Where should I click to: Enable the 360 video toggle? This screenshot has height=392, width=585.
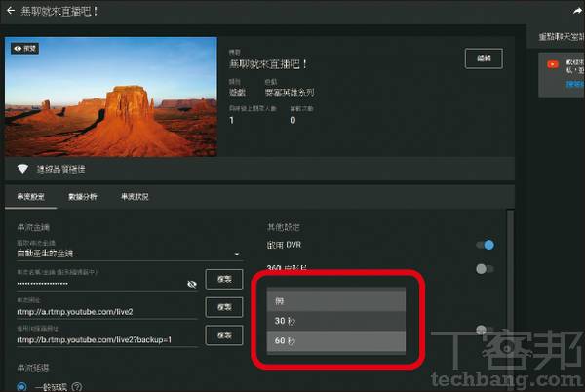tap(485, 269)
